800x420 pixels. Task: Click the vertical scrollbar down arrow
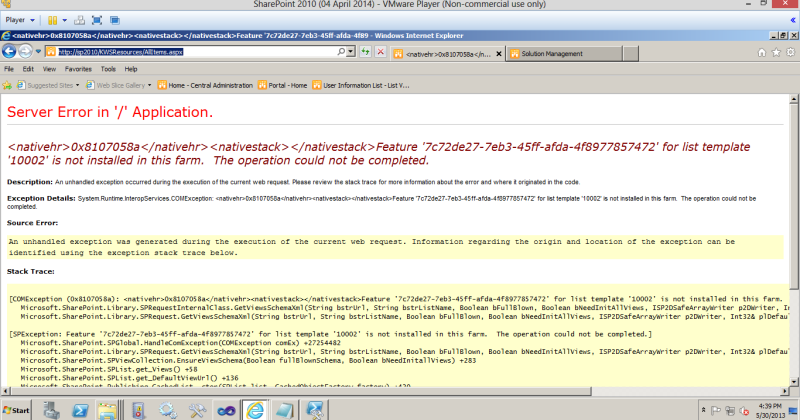(x=794, y=382)
